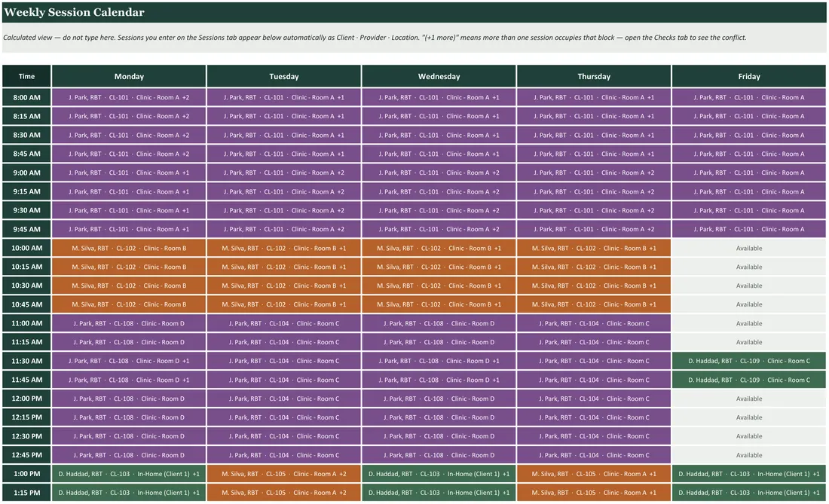Select the Wednesday column header
The width and height of the screenshot is (829, 504).
(439, 76)
